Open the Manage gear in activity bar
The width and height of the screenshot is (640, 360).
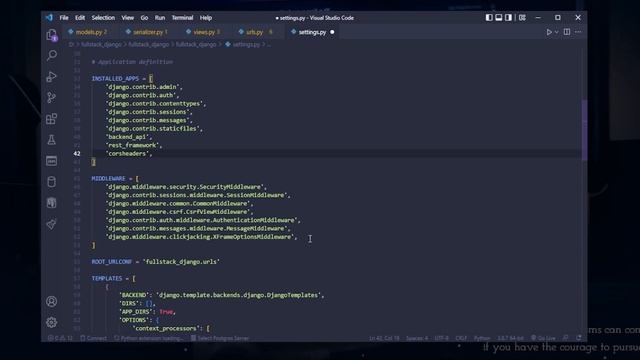pos(51,322)
